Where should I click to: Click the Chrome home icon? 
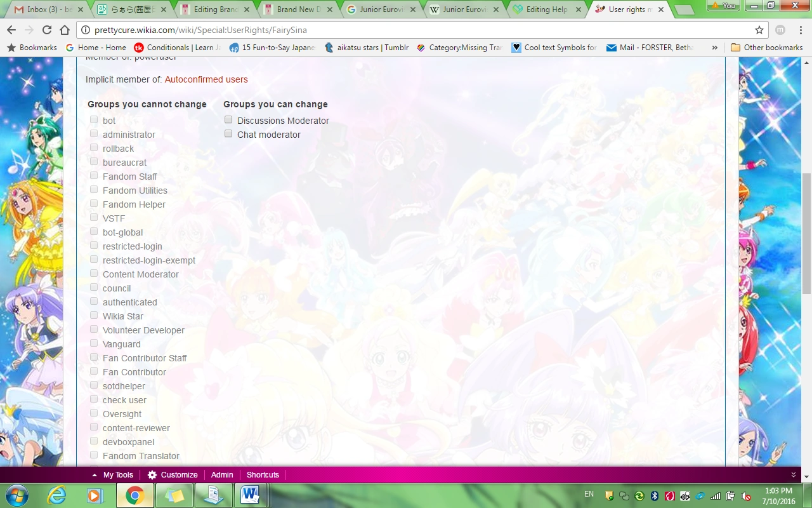(x=65, y=30)
